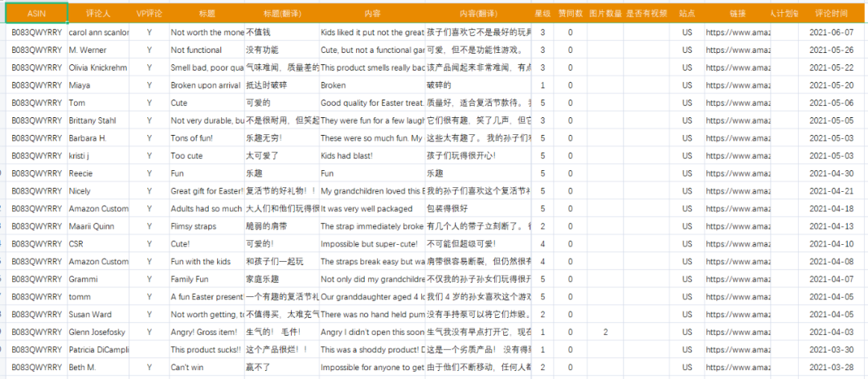Select review date 2021-05-22

[x=831, y=67]
